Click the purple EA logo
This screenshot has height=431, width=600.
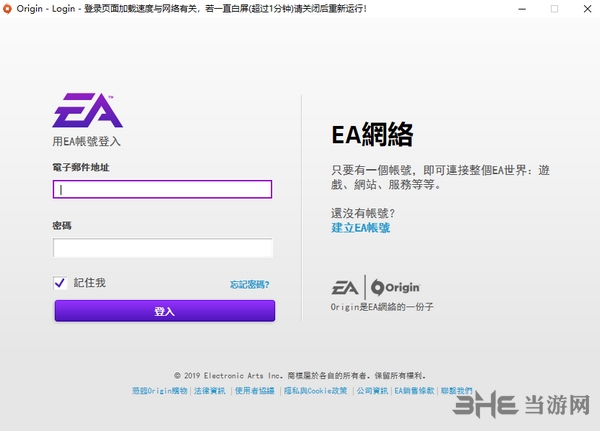click(x=88, y=110)
